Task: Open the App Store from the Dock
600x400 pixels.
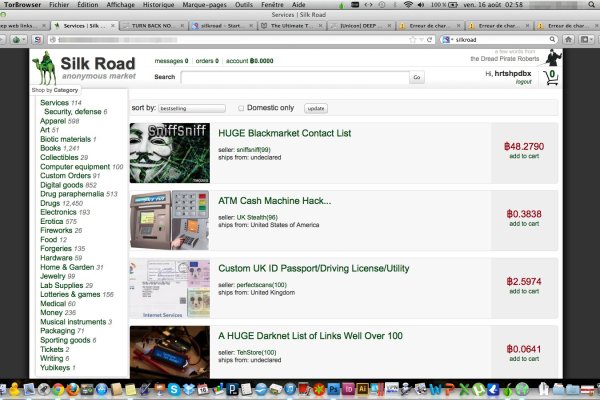Action: (x=102, y=390)
